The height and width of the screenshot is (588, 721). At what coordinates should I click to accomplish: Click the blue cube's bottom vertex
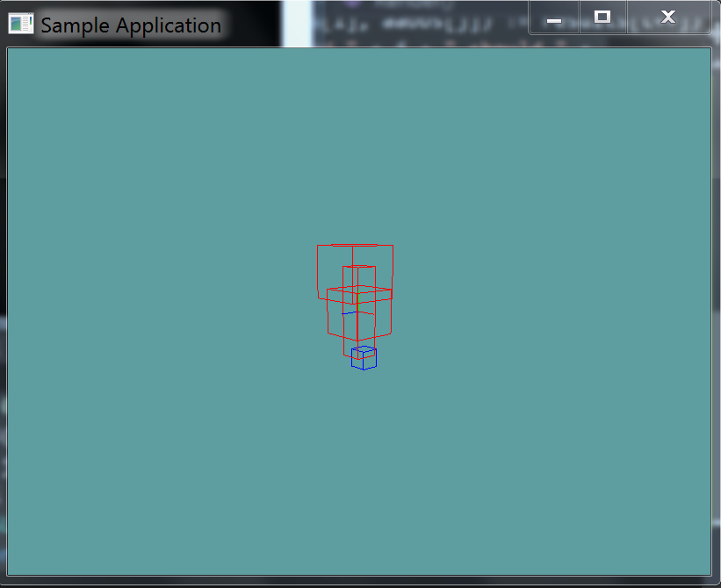tap(363, 369)
